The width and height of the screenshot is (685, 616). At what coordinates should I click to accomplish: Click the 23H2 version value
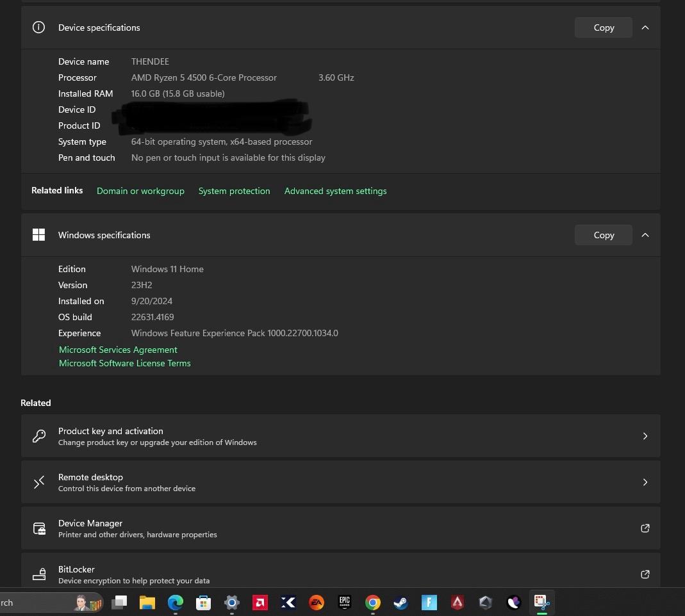pos(142,285)
